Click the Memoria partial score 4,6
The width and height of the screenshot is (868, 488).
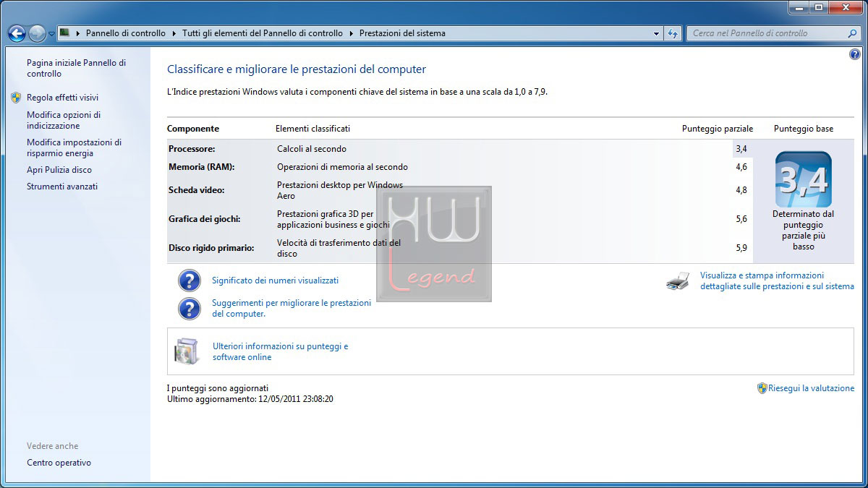coord(741,167)
